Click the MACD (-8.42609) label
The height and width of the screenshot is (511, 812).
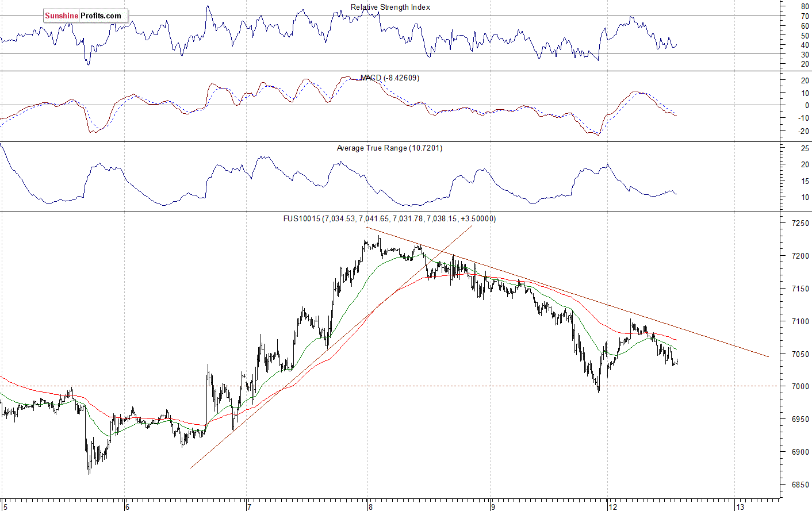click(x=390, y=78)
